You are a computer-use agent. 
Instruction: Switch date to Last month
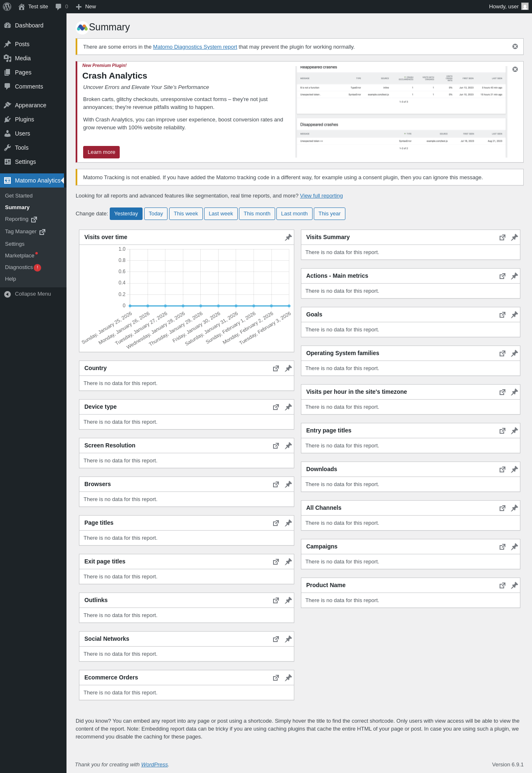(294, 214)
